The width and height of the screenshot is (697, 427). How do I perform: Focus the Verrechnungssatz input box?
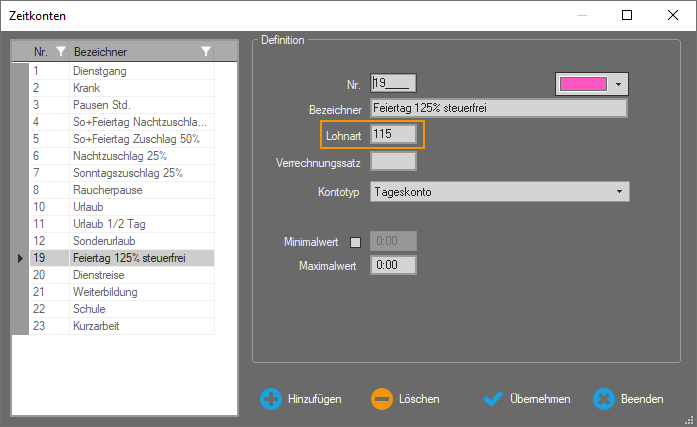pyautogui.click(x=393, y=161)
